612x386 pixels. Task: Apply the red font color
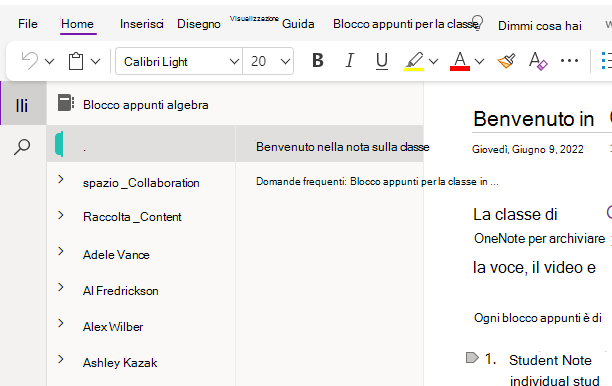(460, 61)
